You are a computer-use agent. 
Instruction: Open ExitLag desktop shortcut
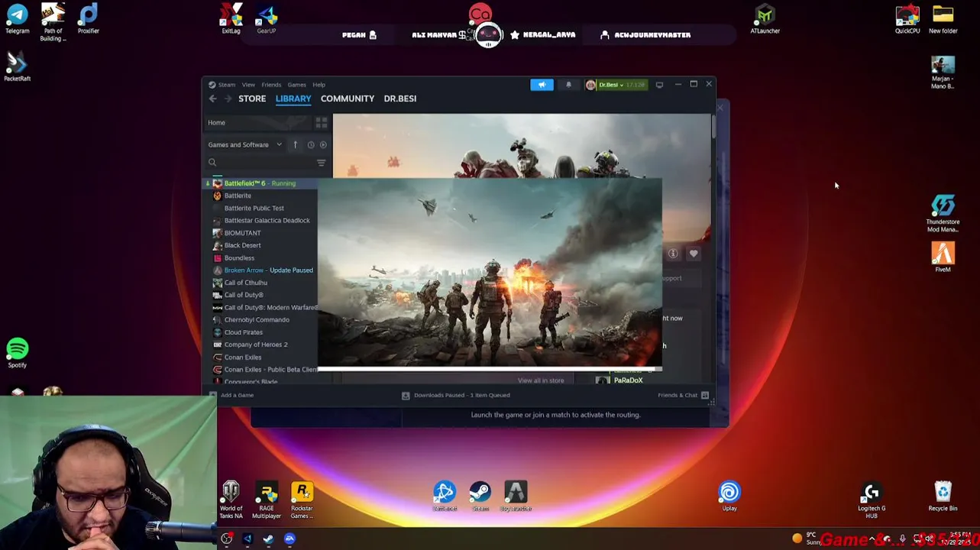(231, 19)
